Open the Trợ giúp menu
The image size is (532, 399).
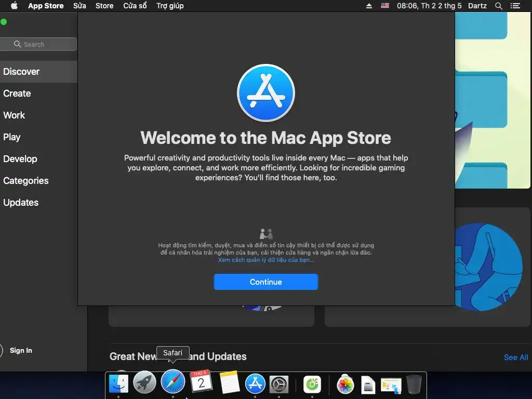(x=170, y=6)
